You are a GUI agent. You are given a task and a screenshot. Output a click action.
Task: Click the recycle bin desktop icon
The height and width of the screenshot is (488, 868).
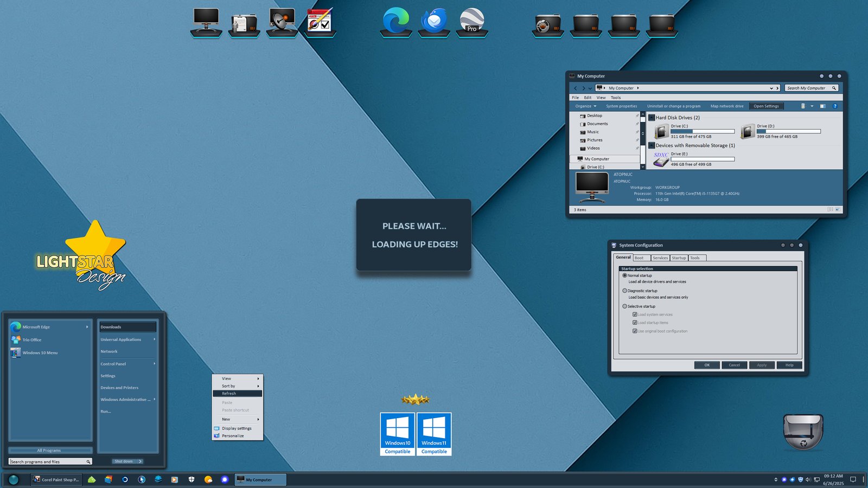point(803,432)
